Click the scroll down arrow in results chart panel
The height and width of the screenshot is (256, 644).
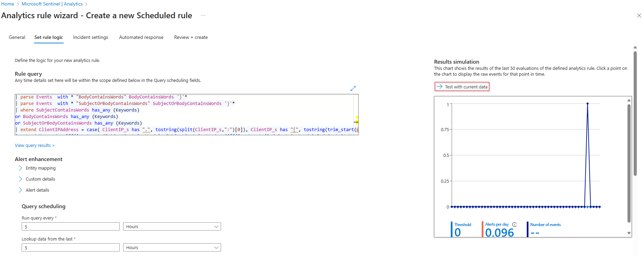pos(629,233)
